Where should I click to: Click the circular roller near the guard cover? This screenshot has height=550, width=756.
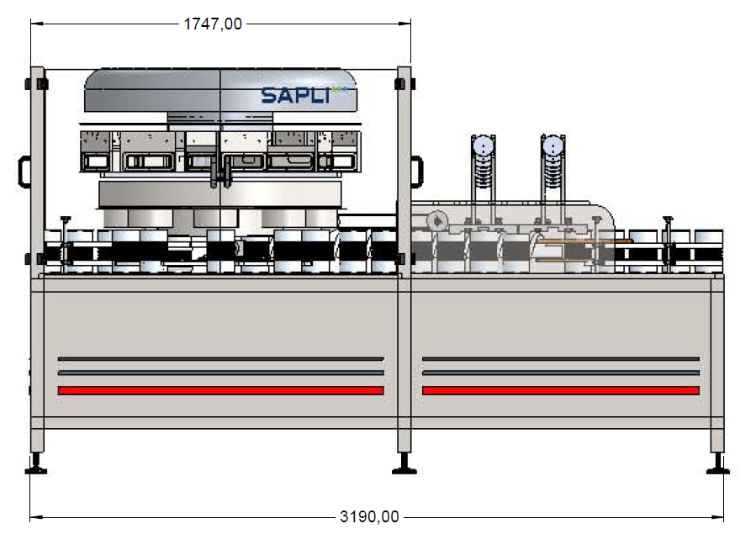(439, 219)
